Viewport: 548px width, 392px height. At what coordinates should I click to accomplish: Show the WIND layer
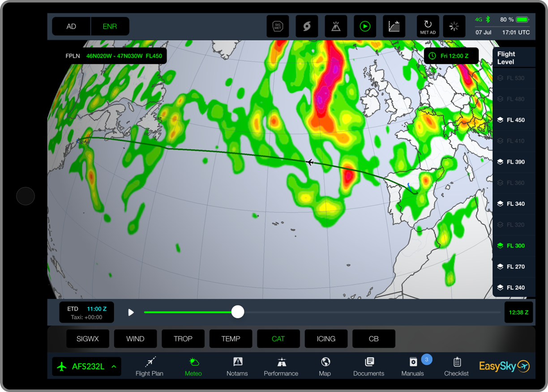click(135, 339)
